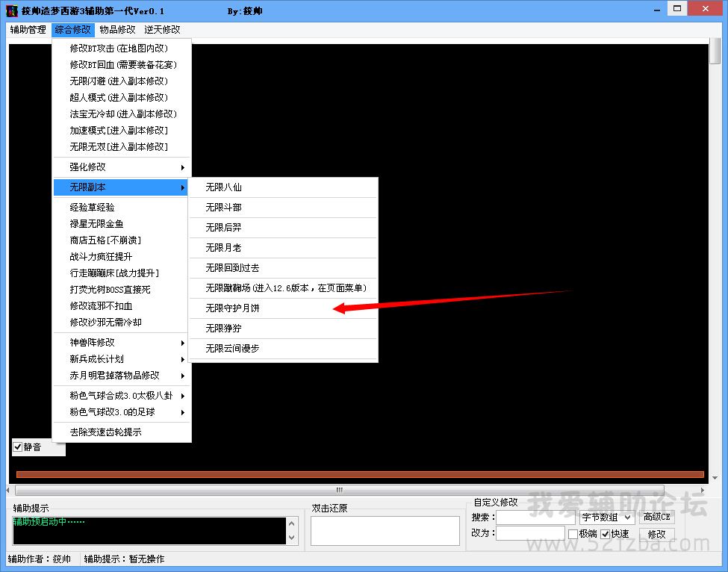
Task: Select 无限后羿 in submenu
Action: pos(283,228)
